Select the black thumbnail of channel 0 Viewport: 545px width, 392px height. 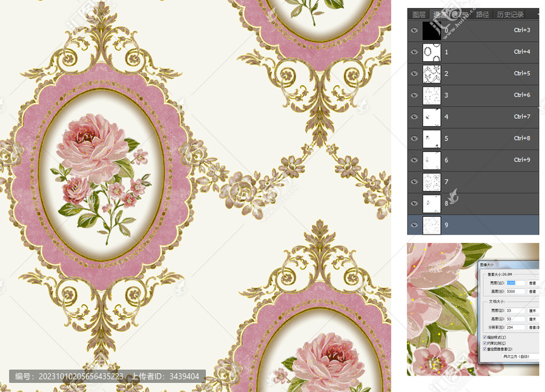432,31
